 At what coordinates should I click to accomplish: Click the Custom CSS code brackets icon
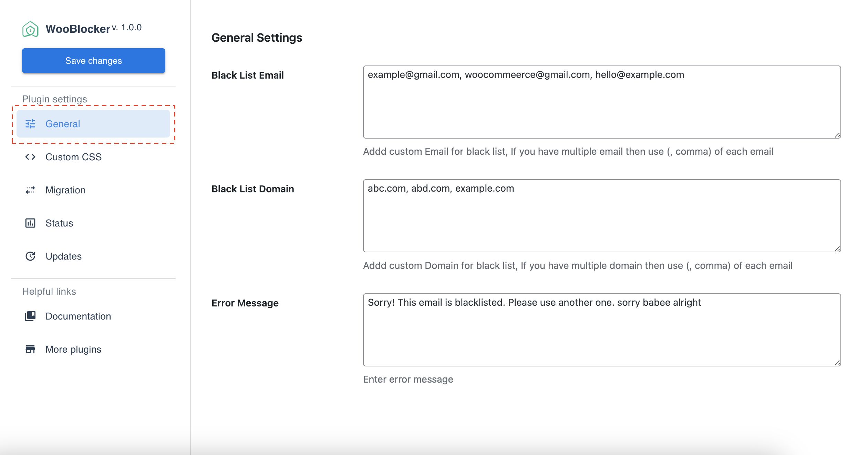coord(30,157)
